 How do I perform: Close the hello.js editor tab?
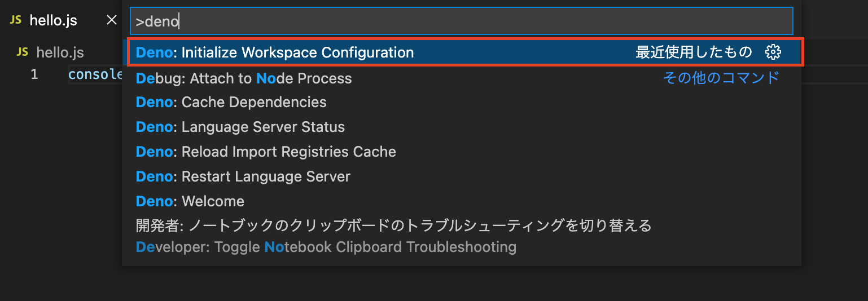tap(112, 20)
